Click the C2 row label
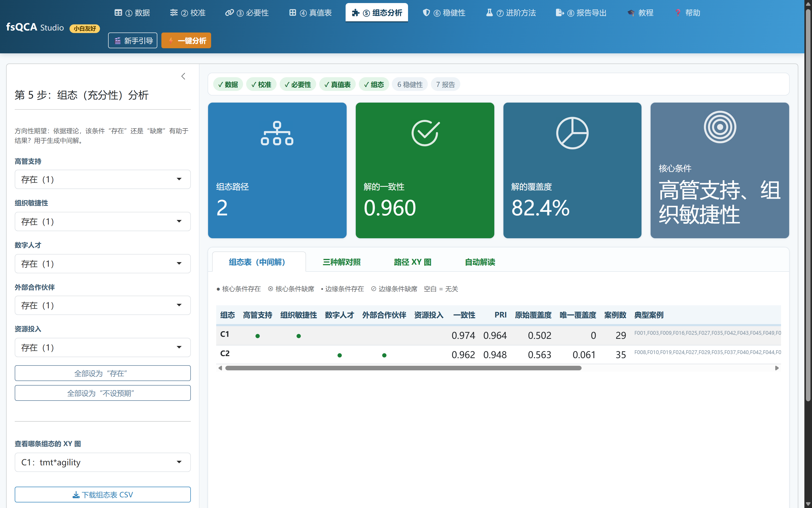The width and height of the screenshot is (812, 508). point(225,354)
